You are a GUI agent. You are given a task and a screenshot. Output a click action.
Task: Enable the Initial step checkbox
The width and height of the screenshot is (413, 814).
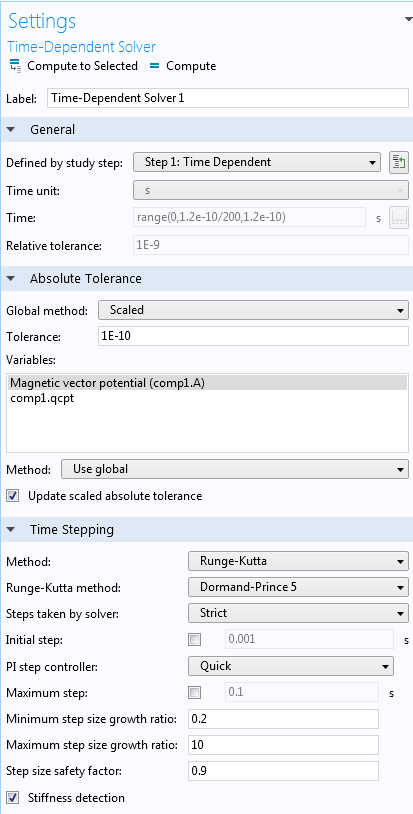click(195, 640)
